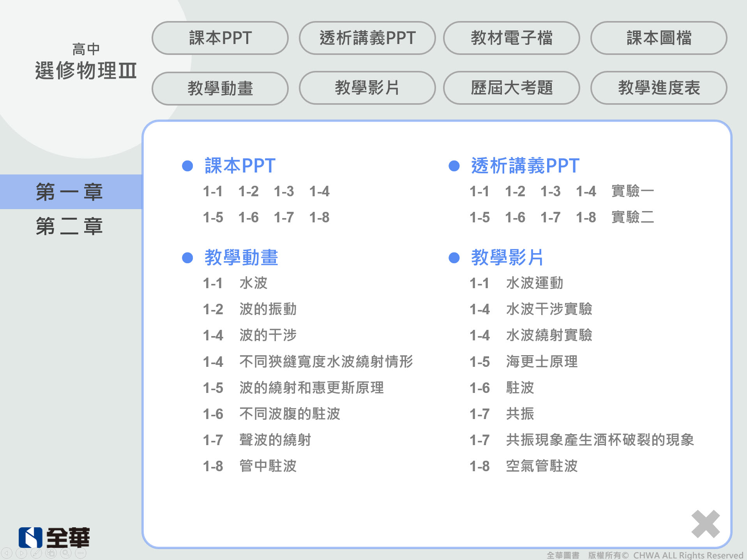This screenshot has height=560, width=747.
Task: Open 1-5 under 課本PPT section
Action: (213, 217)
